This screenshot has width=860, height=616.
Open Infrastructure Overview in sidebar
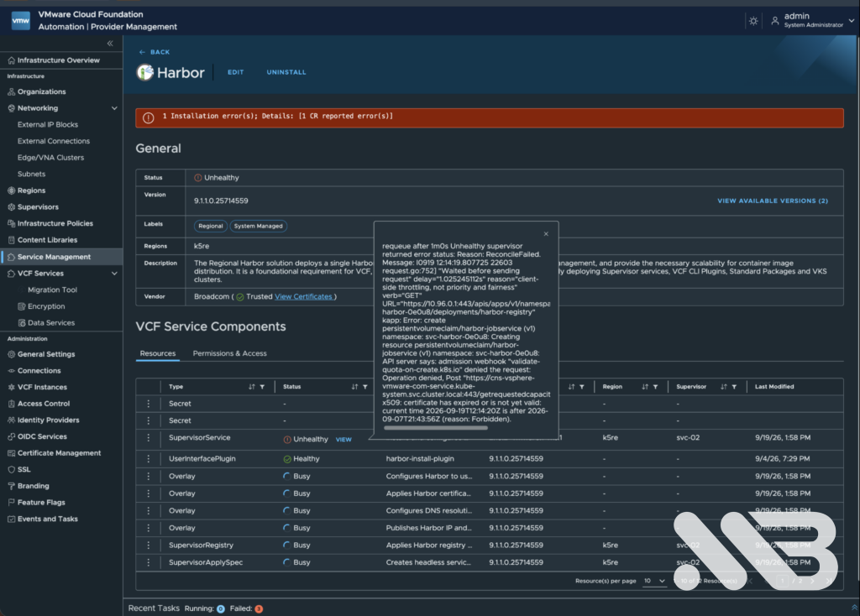tap(59, 60)
